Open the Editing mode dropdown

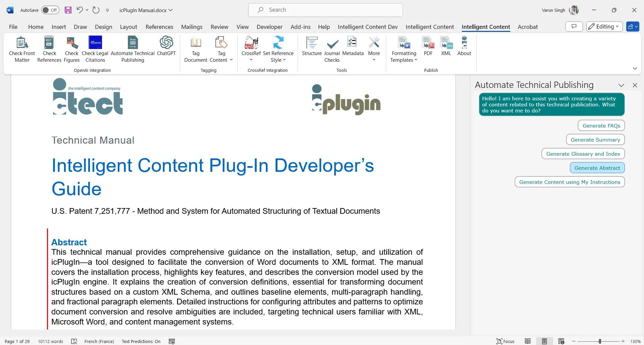tap(604, 27)
